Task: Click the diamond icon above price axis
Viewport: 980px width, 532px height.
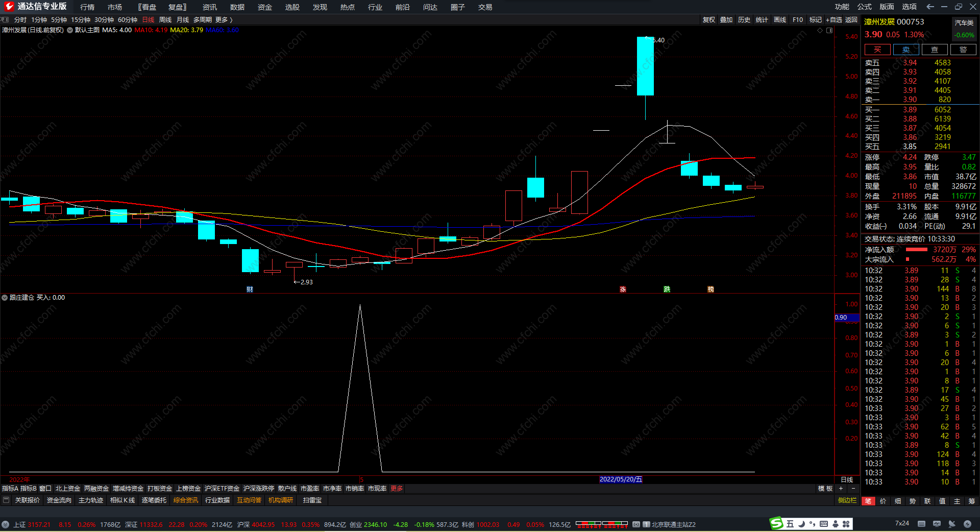Action: pyautogui.click(x=820, y=30)
